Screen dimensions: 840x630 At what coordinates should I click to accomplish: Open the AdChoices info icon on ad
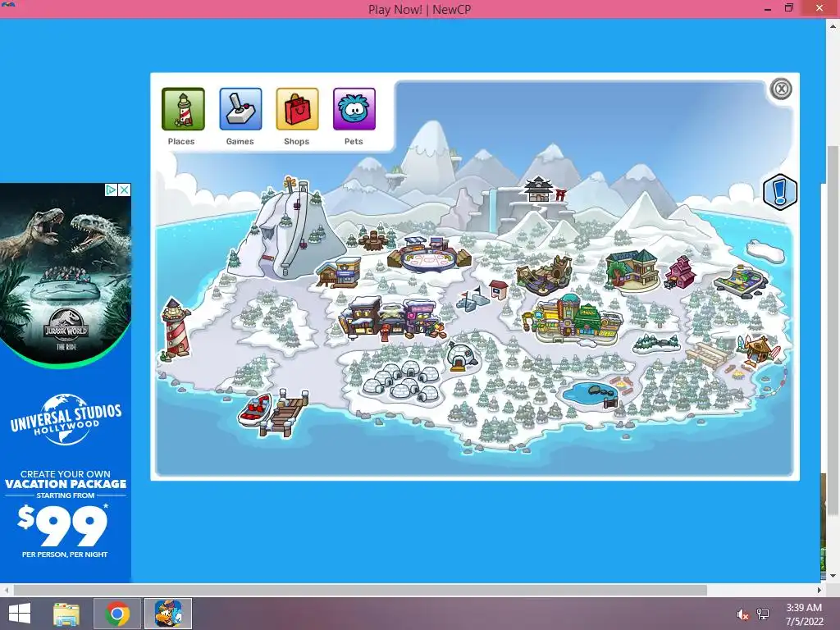[111, 190]
